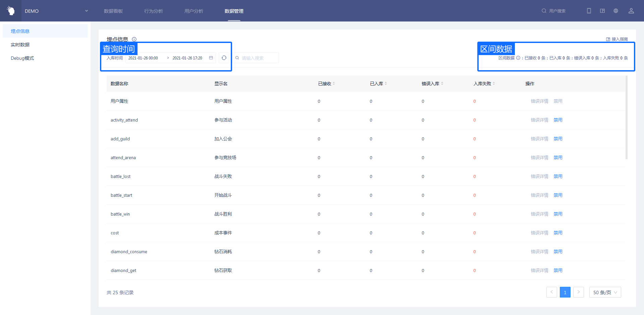
Task: Click the calendar icon in date range picker
Action: coord(211,58)
